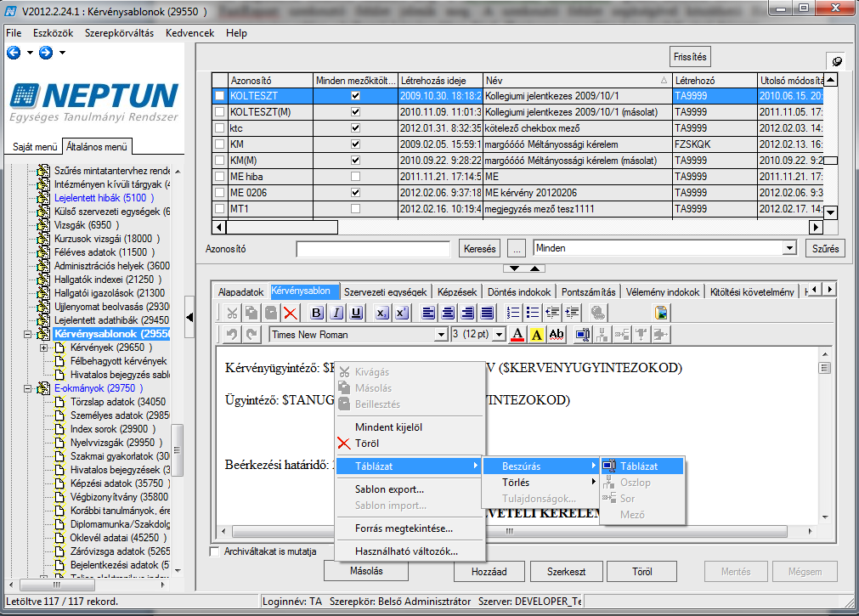Tick row checkbox for ktc
This screenshot has width=859, height=616.
coord(220,128)
